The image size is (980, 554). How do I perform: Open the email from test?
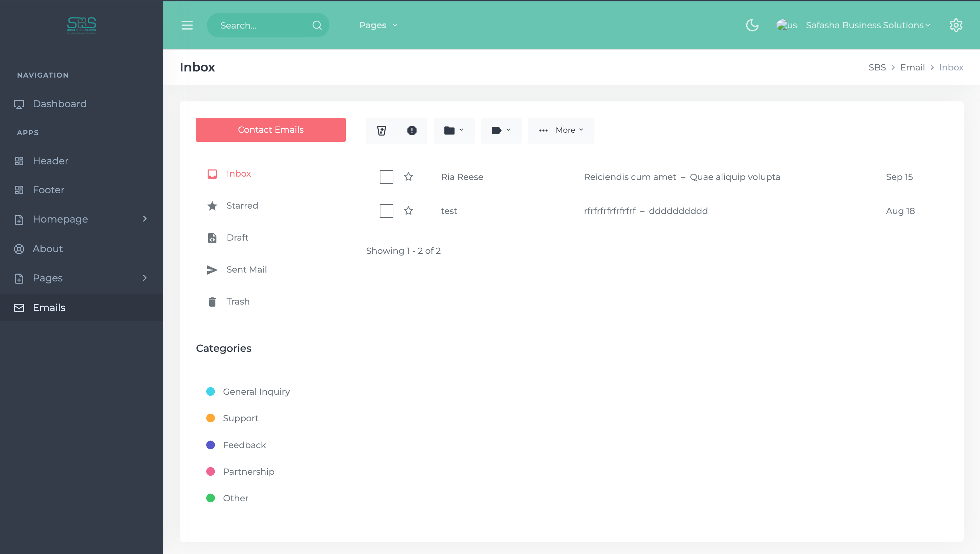point(449,211)
